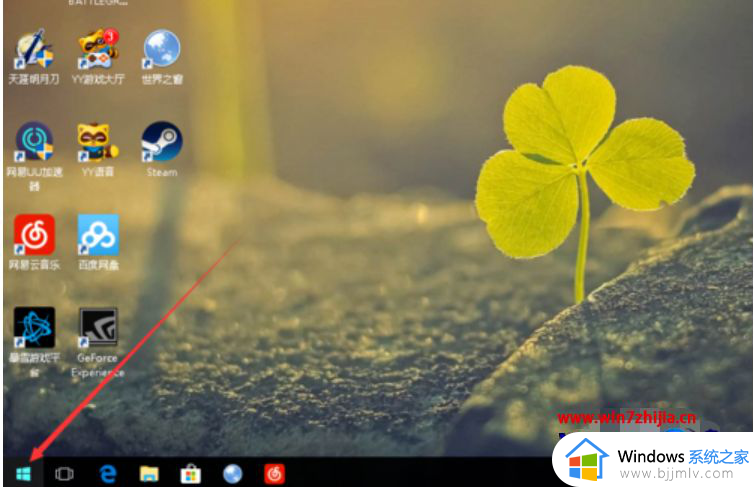Launch the globe browser pinned on taskbar
Viewport: 754px width, 487px height.
coord(233,474)
